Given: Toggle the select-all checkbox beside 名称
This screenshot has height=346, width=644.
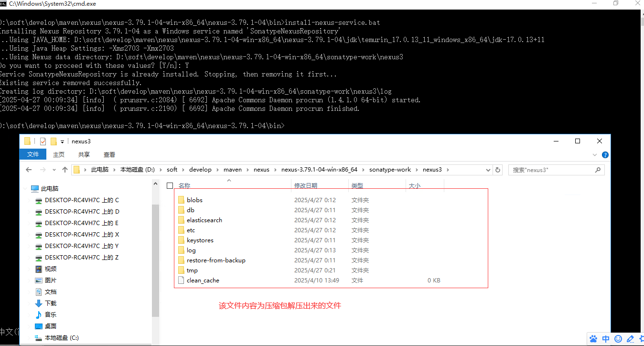Looking at the screenshot, I should [170, 185].
